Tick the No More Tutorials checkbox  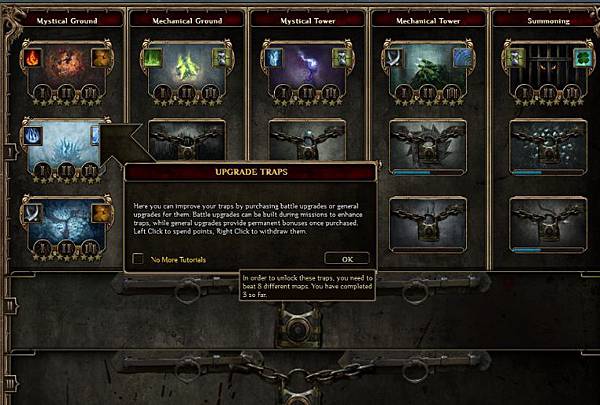(138, 259)
